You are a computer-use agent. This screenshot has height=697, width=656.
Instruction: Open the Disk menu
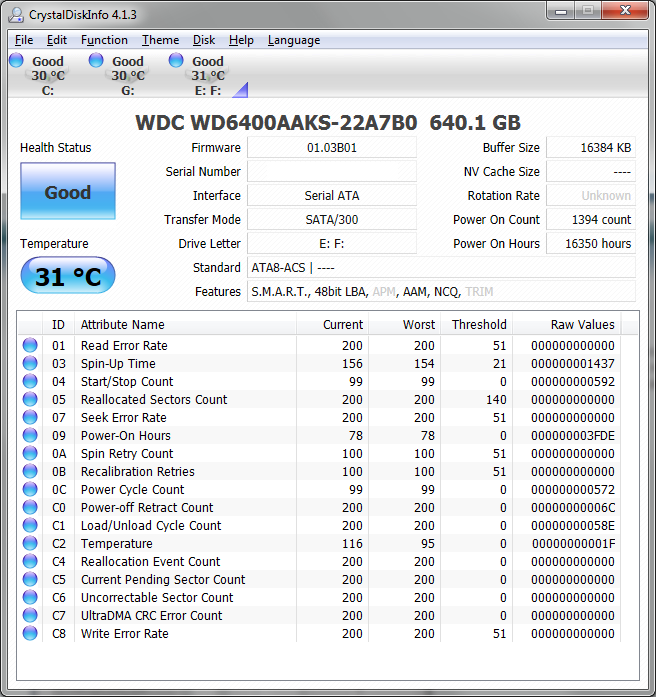tap(204, 40)
